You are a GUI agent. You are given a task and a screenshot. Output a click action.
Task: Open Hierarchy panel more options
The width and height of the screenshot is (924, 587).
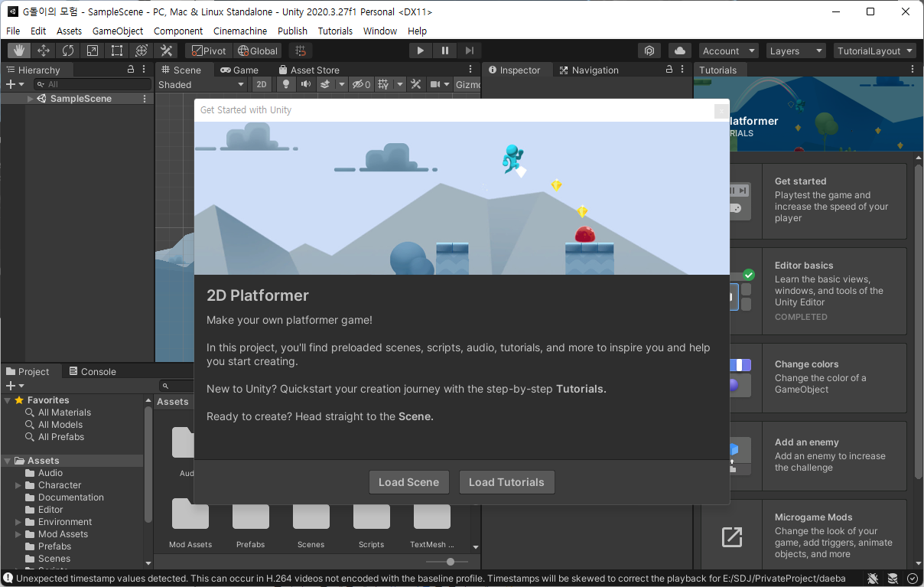pos(144,70)
